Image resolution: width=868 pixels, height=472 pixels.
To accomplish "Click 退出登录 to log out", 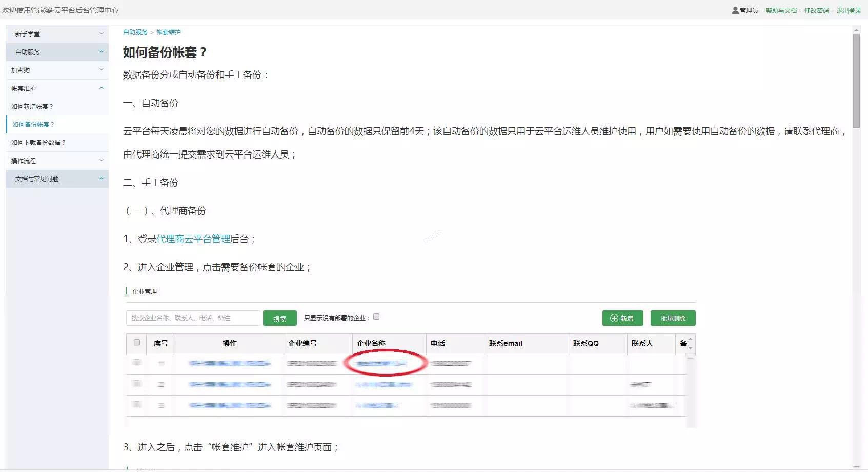I will click(849, 10).
